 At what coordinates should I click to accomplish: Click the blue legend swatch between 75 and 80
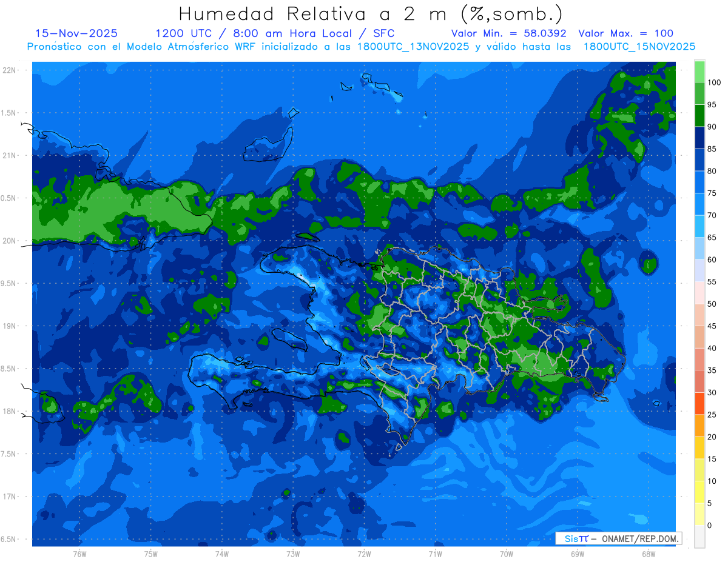pos(699,182)
